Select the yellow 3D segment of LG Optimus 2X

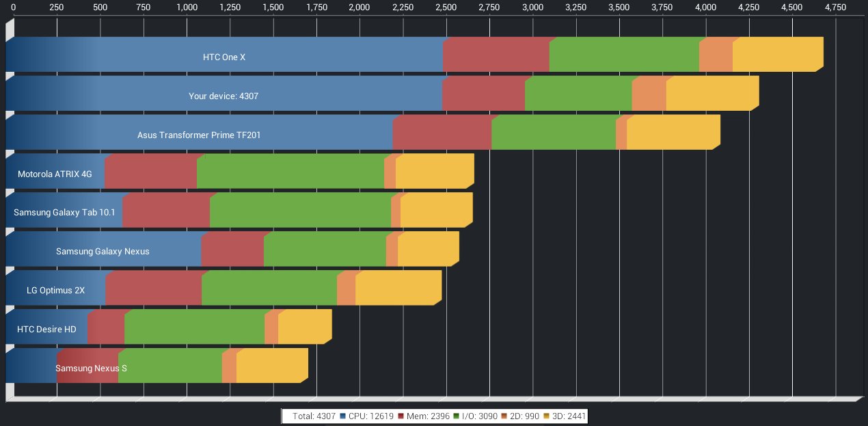click(x=398, y=288)
